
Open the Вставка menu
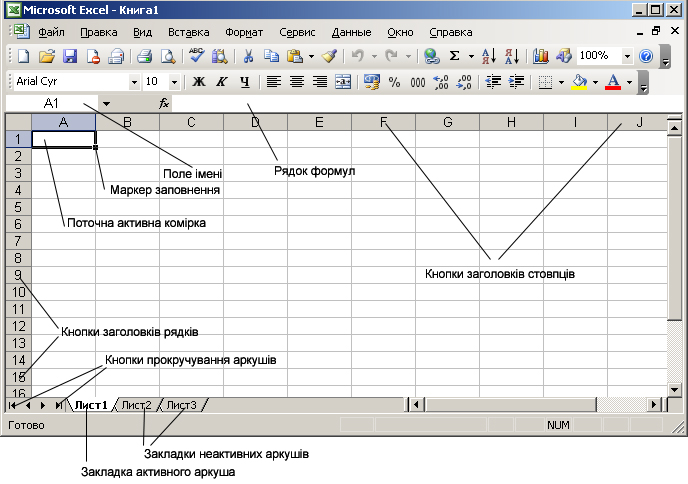[189, 32]
